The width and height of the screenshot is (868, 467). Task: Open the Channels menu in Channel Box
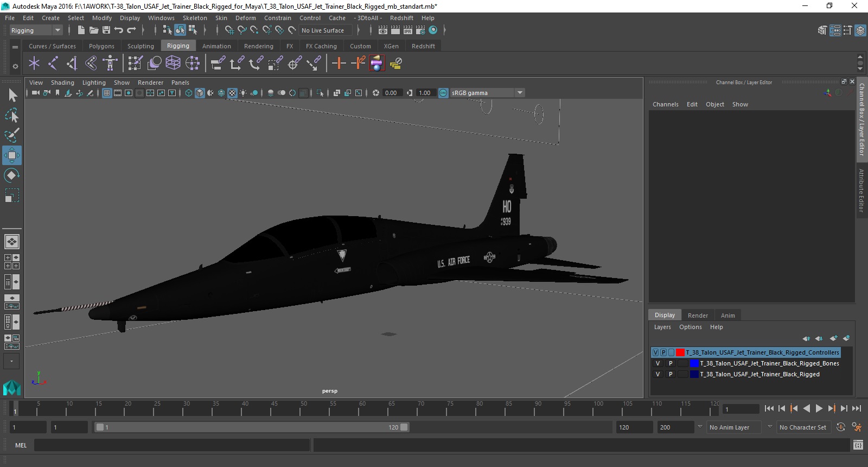click(x=665, y=104)
